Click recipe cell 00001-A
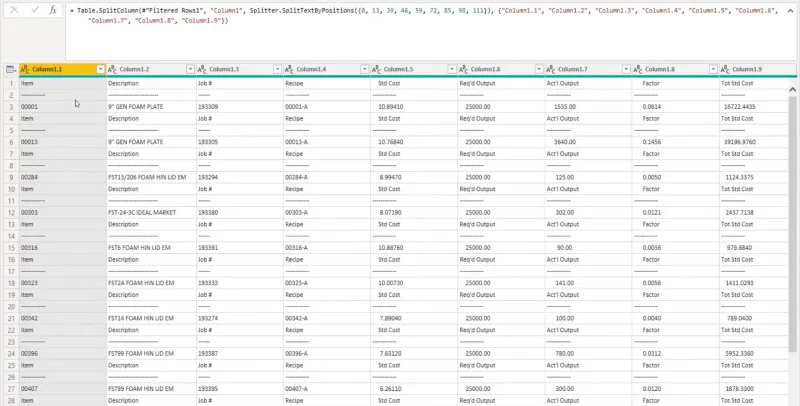 pyautogui.click(x=327, y=107)
